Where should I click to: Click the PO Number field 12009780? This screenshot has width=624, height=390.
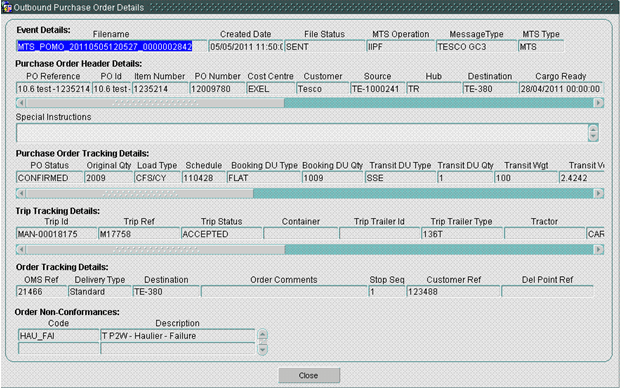217,89
